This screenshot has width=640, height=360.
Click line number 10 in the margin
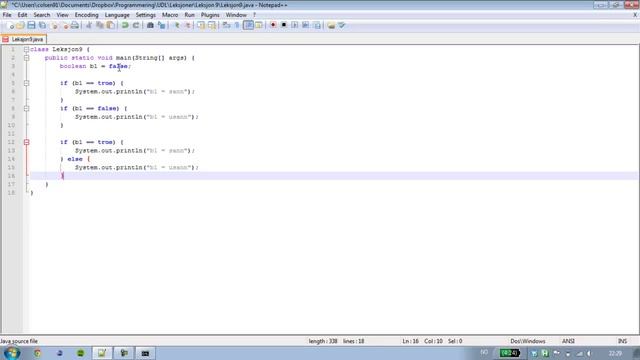[11, 125]
